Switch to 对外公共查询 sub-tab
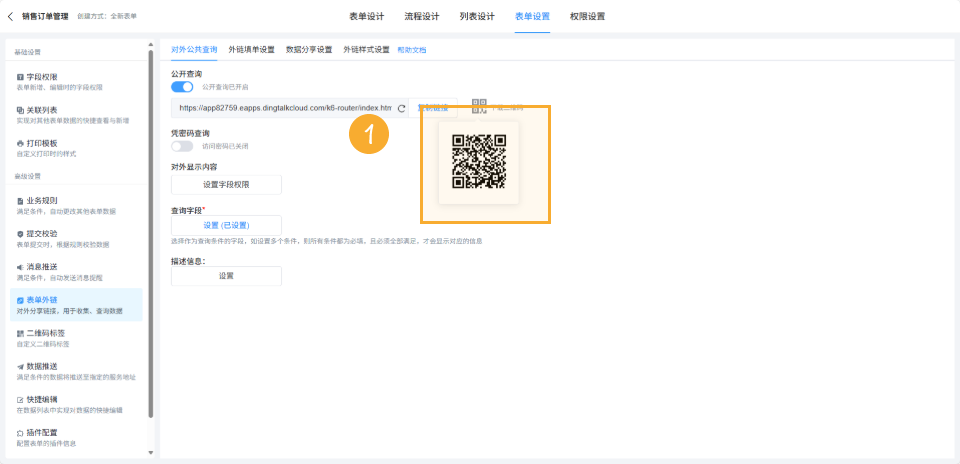 coord(194,50)
